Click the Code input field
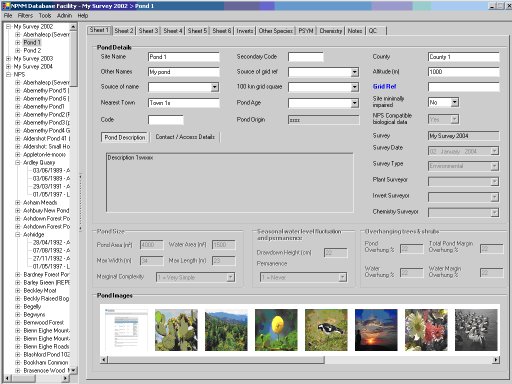 [x=166, y=120]
